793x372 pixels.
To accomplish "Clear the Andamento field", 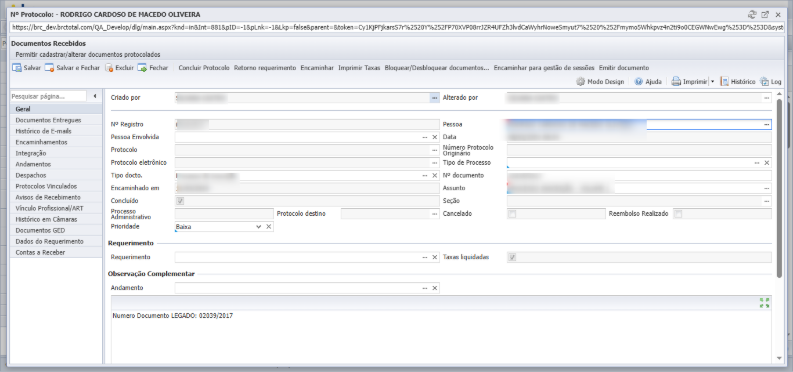I will (x=434, y=288).
